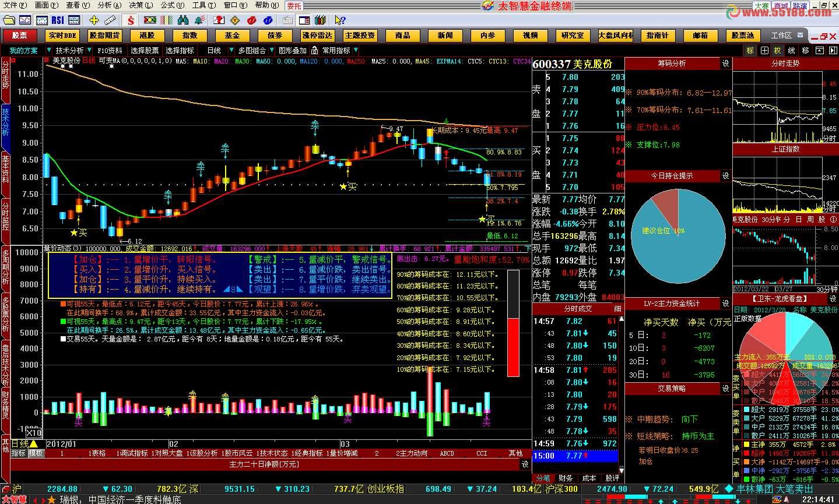839x504 pixels.
Task: Switch to the 财务 tab
Action: [565, 478]
